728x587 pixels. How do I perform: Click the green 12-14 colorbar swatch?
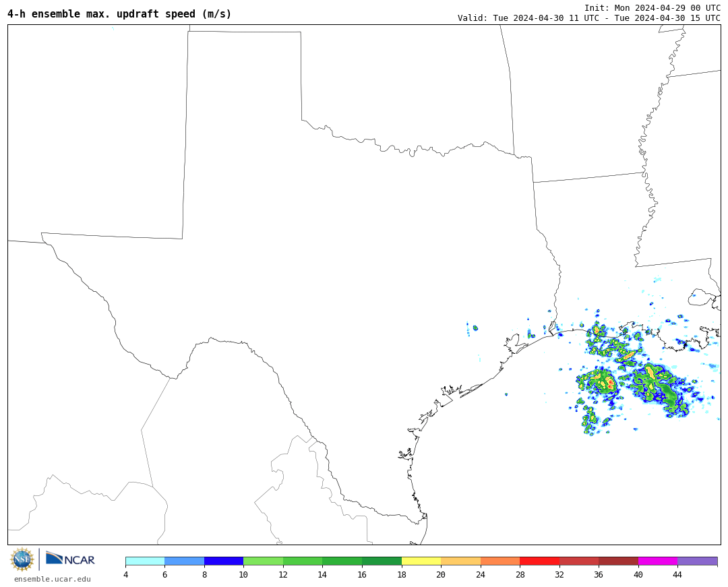tap(303, 561)
